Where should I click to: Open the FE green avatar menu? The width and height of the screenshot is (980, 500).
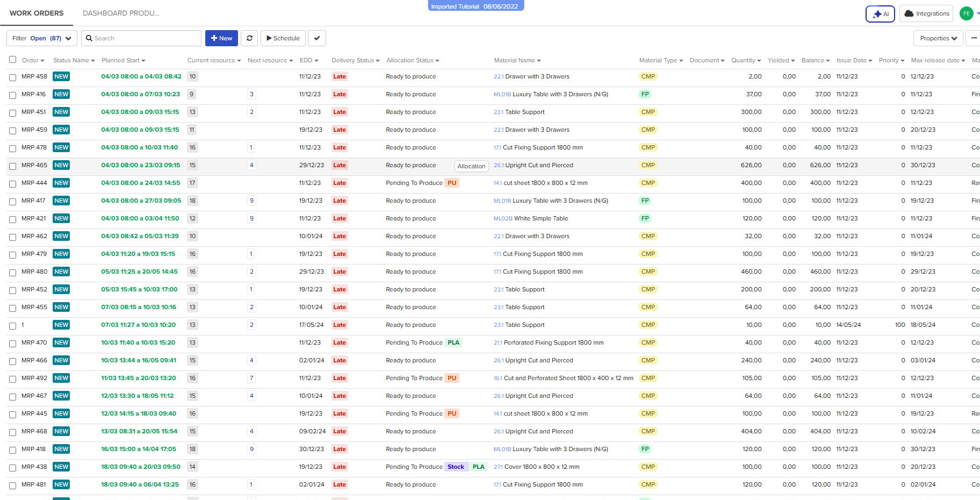coord(966,13)
